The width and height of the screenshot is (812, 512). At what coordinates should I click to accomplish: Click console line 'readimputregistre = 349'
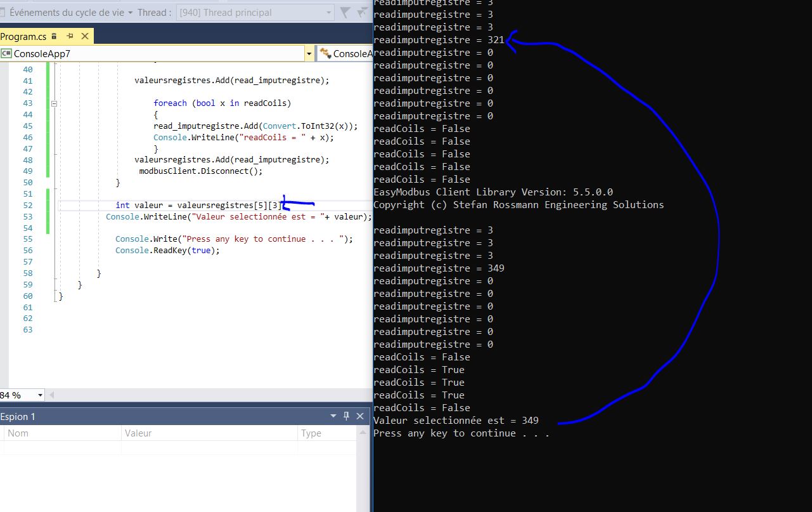pyautogui.click(x=439, y=268)
